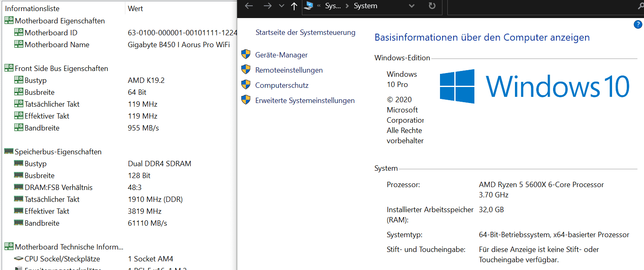
Task: Open the help question mark icon
Action: pos(638,25)
